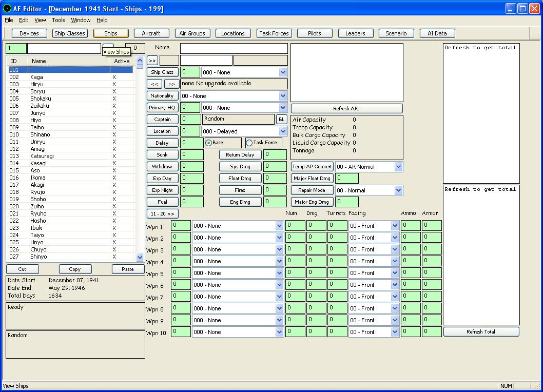Click the Copy button
This screenshot has height=392, width=543.
point(75,269)
